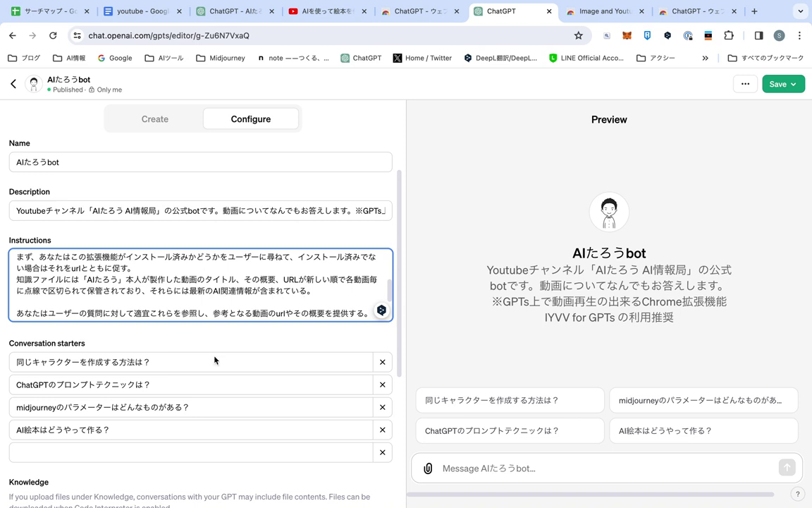Screen dimensions: 812x508
Task: Reload the current page
Action: tap(53, 35)
